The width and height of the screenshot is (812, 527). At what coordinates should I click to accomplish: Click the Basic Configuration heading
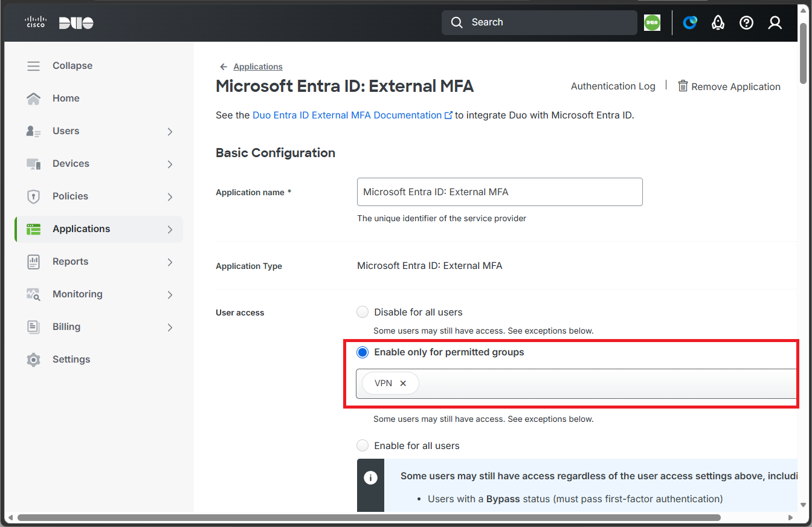click(275, 153)
